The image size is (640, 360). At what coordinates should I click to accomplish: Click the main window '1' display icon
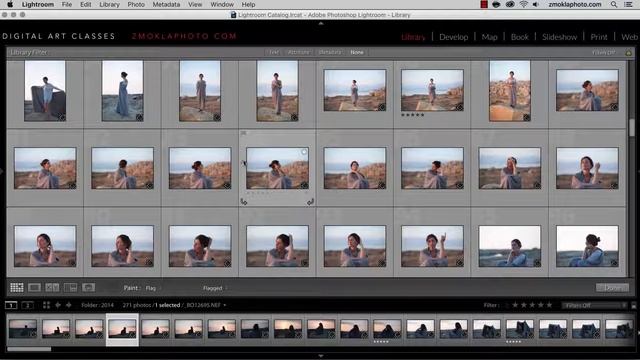coord(11,305)
